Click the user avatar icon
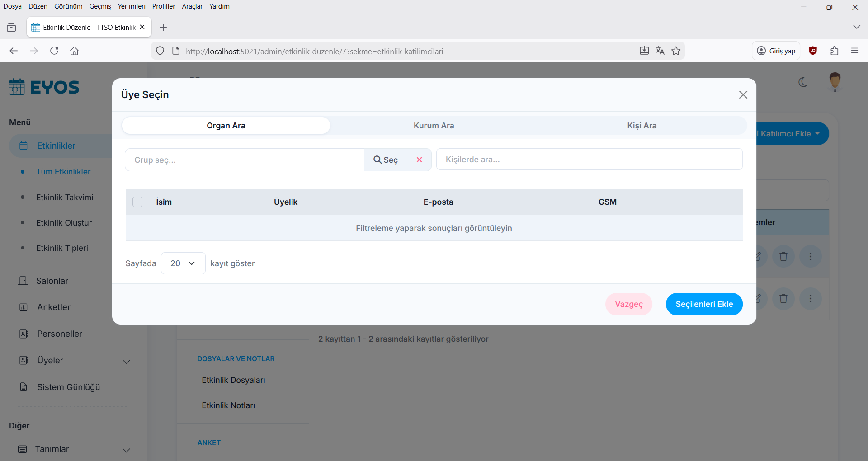The width and height of the screenshot is (868, 461). [835, 82]
